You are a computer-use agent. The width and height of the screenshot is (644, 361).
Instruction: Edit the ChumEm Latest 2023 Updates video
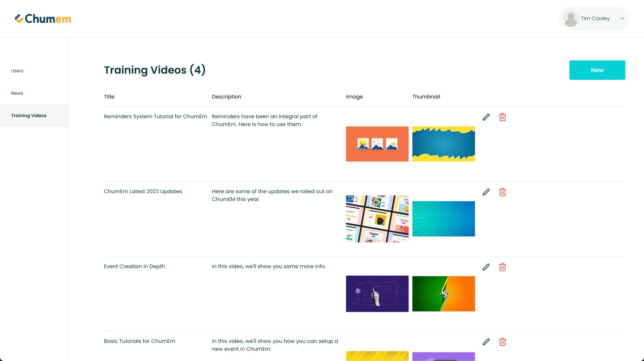click(486, 192)
